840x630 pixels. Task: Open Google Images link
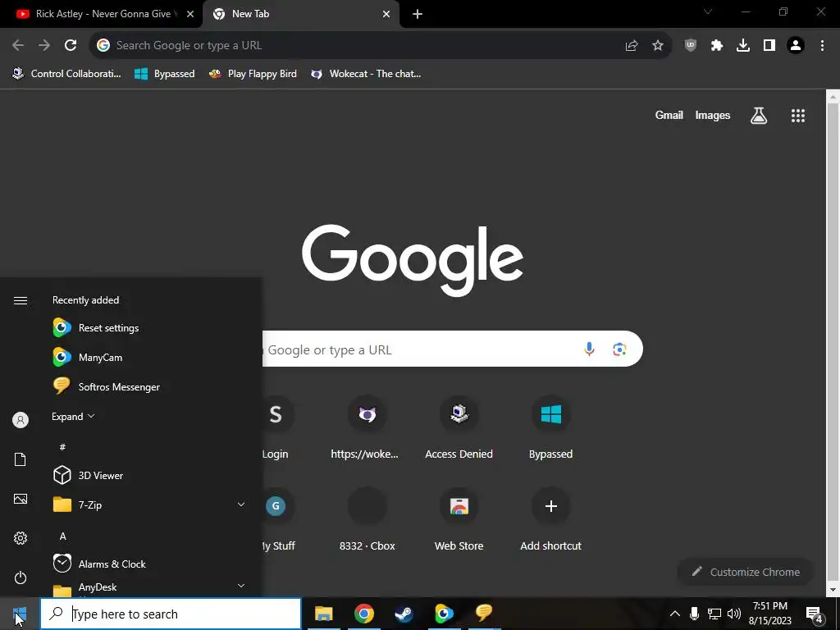[713, 115]
